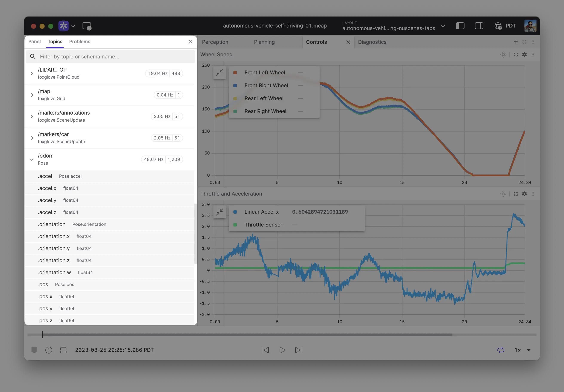Click the add panel icon in the top bar
Image resolution: width=564 pixels, height=392 pixels.
(x=87, y=26)
